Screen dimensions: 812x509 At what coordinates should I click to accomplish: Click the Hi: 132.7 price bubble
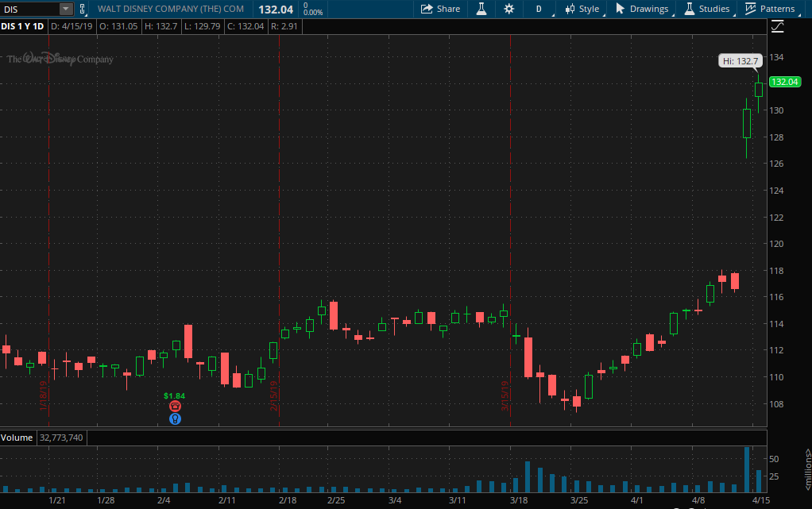tap(740, 61)
